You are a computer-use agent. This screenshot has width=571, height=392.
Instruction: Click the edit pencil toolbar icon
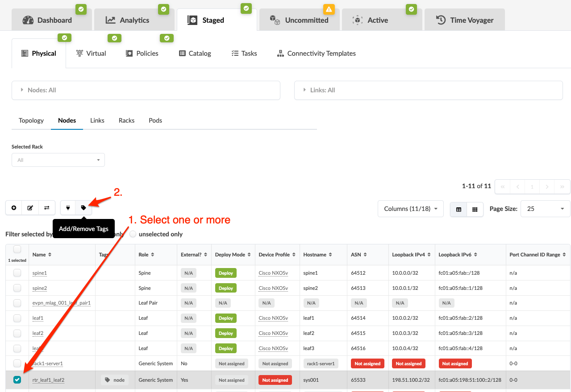click(x=30, y=208)
